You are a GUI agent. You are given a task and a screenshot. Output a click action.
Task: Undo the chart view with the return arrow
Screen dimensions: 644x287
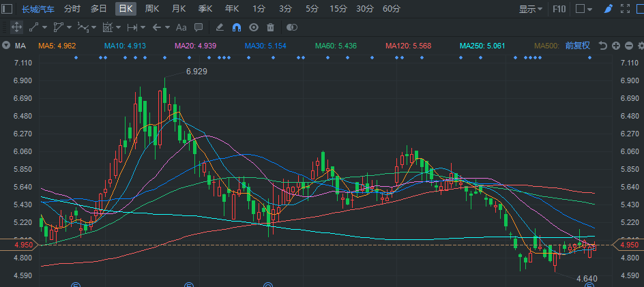602,46
